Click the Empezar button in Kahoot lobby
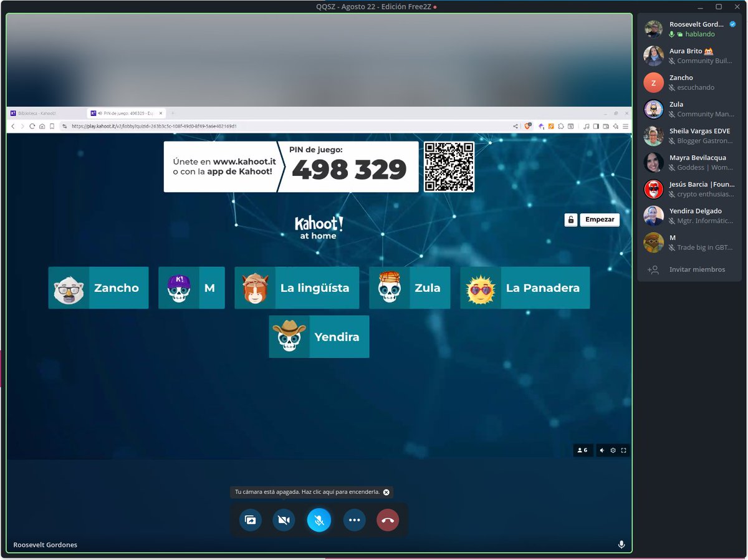 click(x=600, y=220)
